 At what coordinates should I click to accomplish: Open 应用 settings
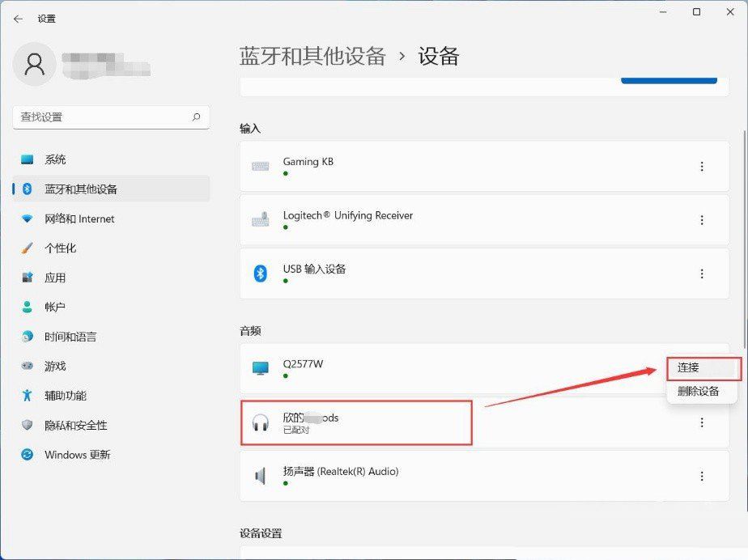coord(111,278)
